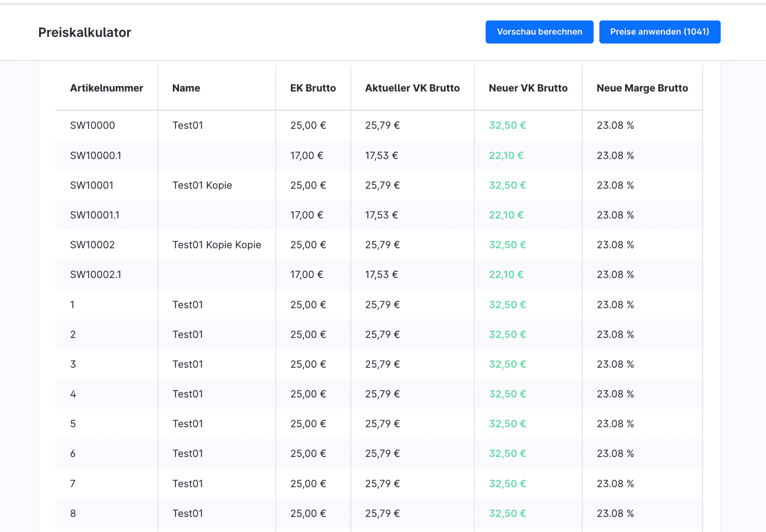Click article number 4 cell

pyautogui.click(x=73, y=394)
